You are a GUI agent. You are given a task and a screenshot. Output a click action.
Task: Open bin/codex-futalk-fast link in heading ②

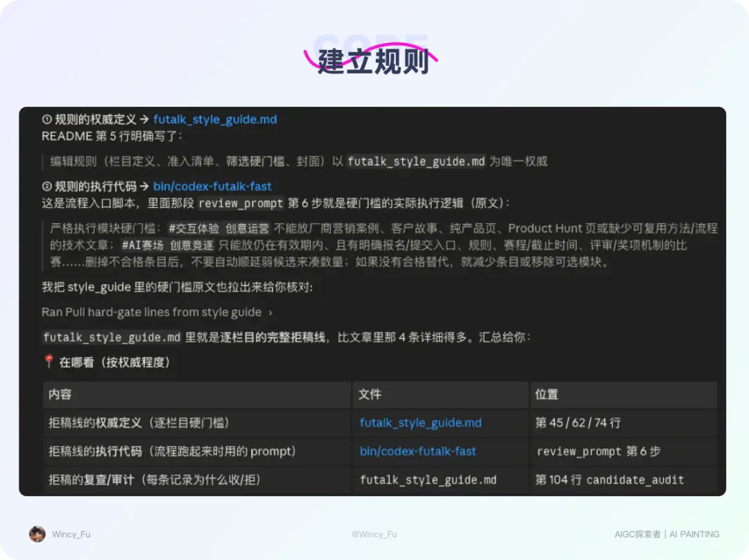tap(212, 186)
